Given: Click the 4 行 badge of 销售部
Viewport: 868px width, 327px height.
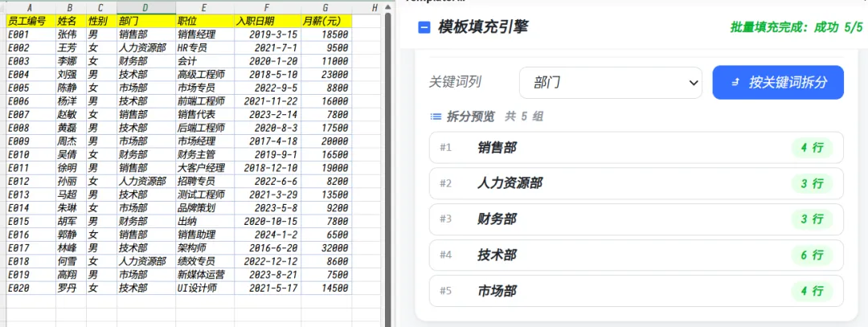Looking at the screenshot, I should 812,148.
